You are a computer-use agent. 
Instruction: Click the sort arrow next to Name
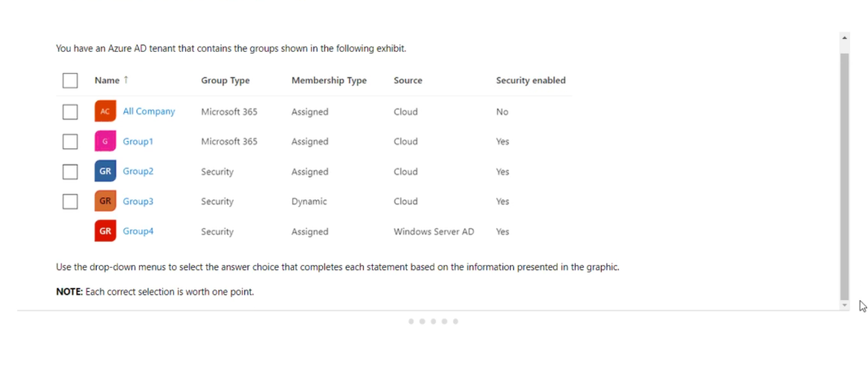point(126,80)
